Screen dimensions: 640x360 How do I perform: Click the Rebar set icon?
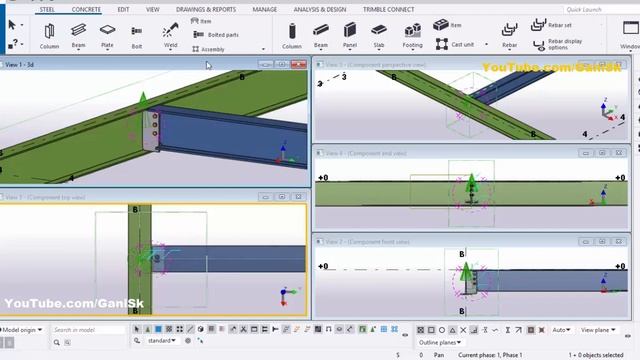click(x=538, y=24)
